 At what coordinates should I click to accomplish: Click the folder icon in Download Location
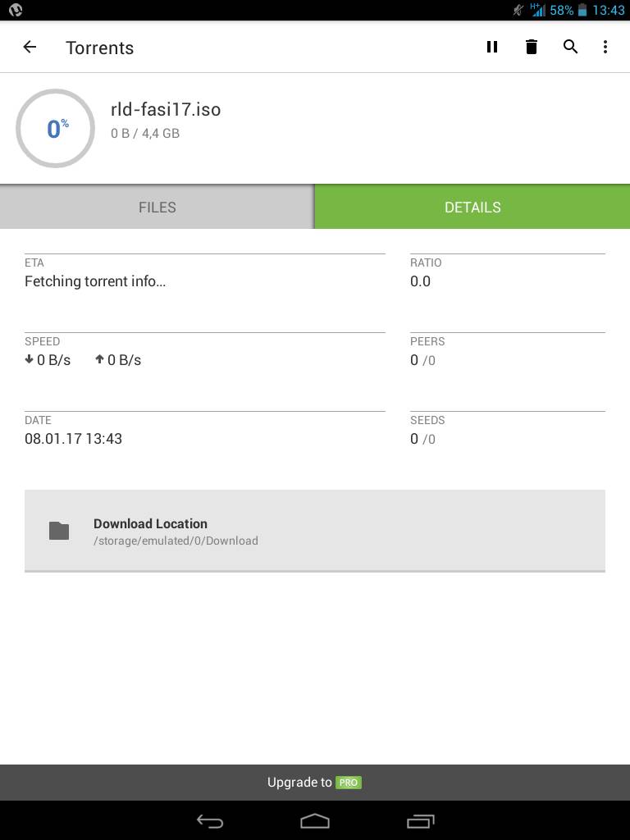click(59, 531)
